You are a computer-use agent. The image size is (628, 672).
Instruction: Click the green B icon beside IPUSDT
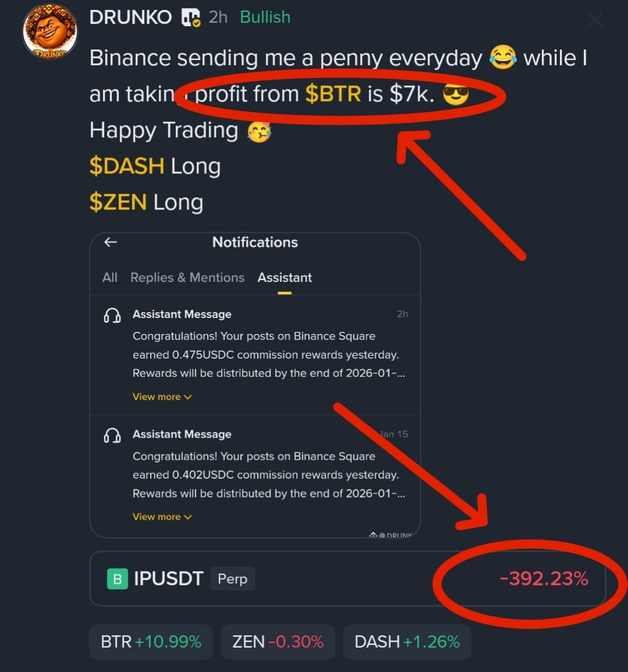click(x=117, y=579)
